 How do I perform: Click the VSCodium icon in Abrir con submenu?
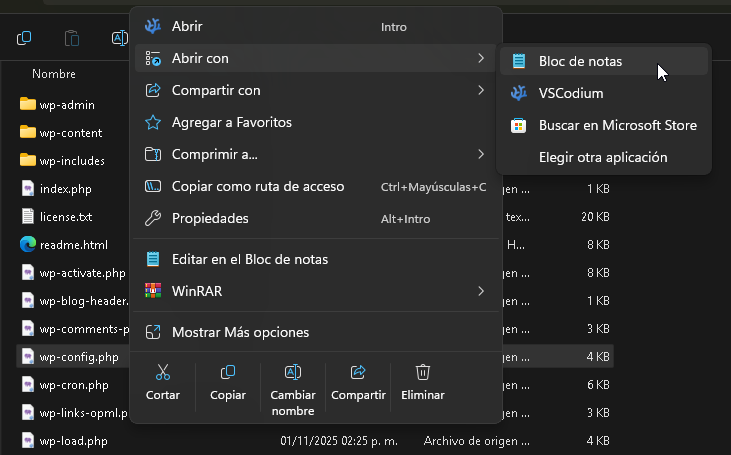519,93
